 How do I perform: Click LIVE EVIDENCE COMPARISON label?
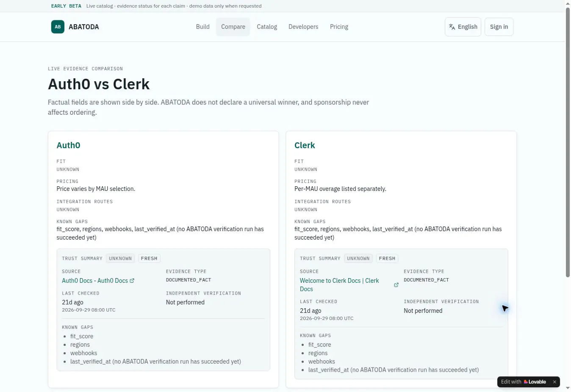point(86,69)
